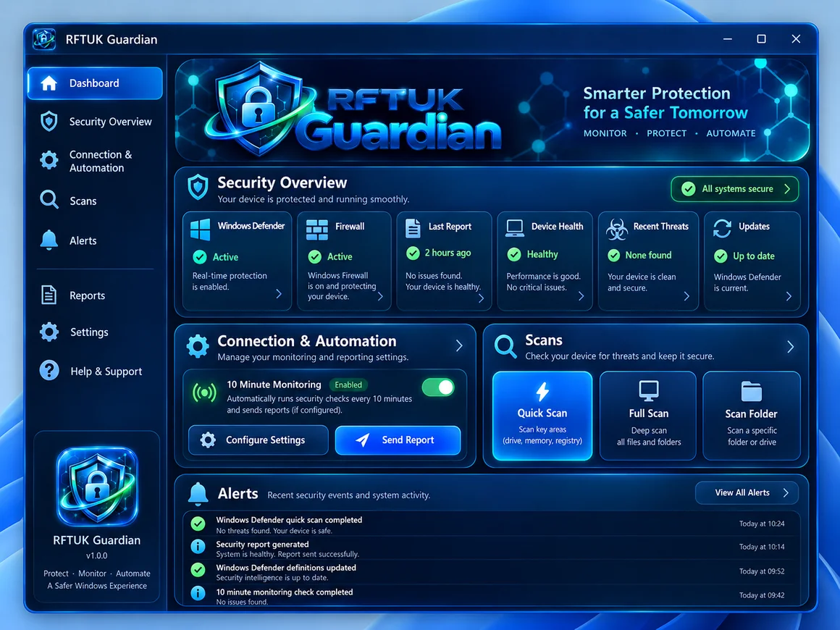Maximize the RFTUK Guardian window
840x630 pixels.
coord(761,39)
